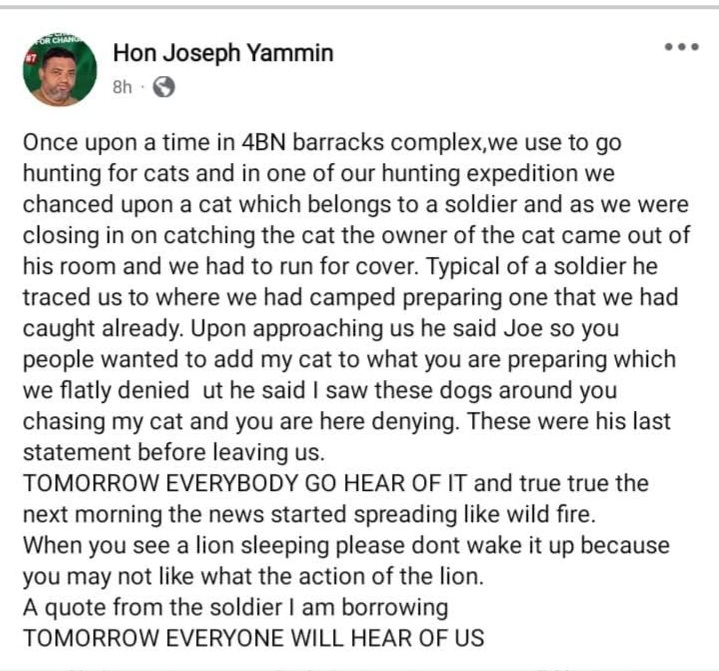Click text line starting 'Once upon a time'
Screen dimensions: 719x671
tap(322, 143)
